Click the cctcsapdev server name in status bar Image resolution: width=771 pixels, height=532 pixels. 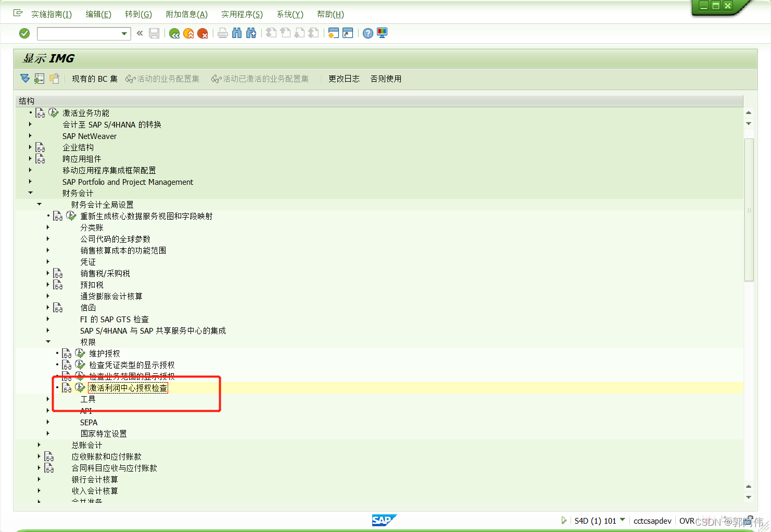[x=652, y=521]
